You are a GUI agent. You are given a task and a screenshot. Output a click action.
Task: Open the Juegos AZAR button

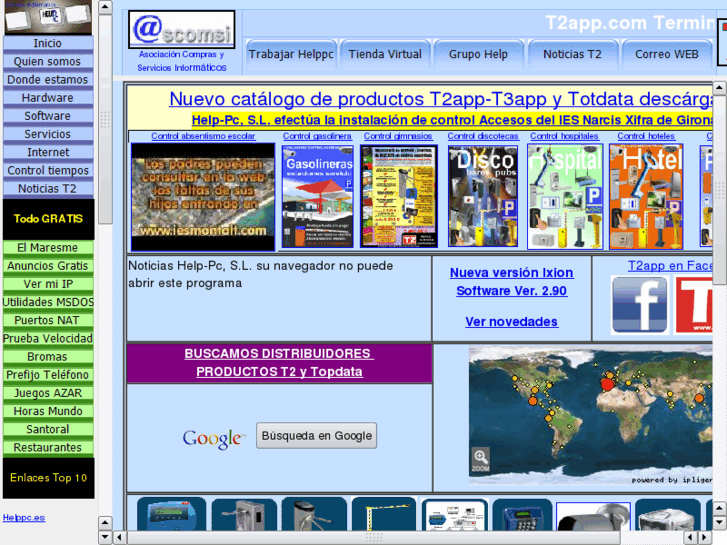pos(48,393)
